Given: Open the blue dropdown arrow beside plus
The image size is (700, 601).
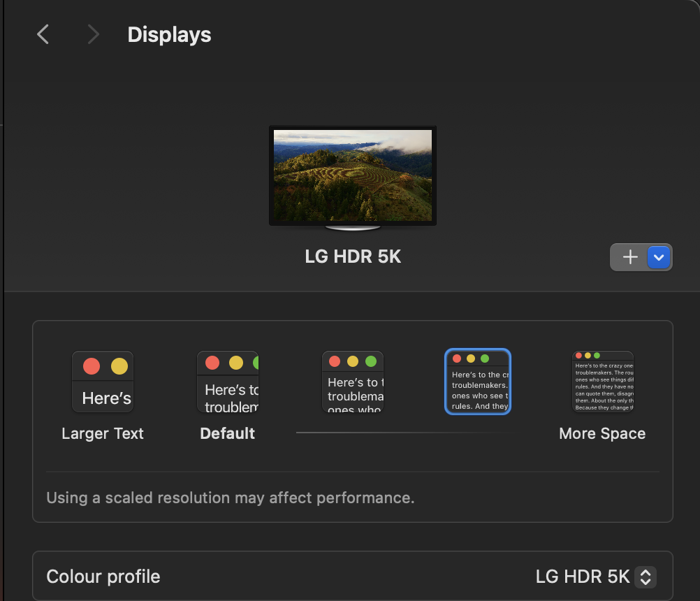Looking at the screenshot, I should [659, 257].
